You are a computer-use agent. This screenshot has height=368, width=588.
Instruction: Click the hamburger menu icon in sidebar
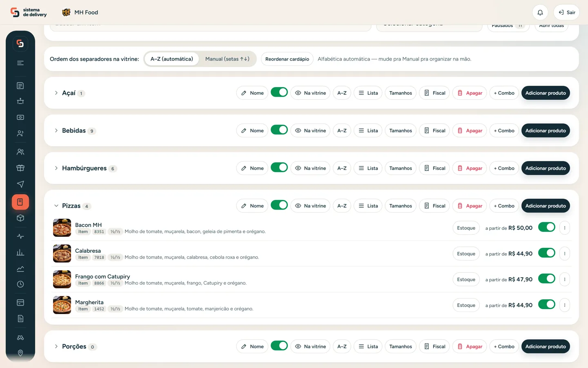point(20,63)
